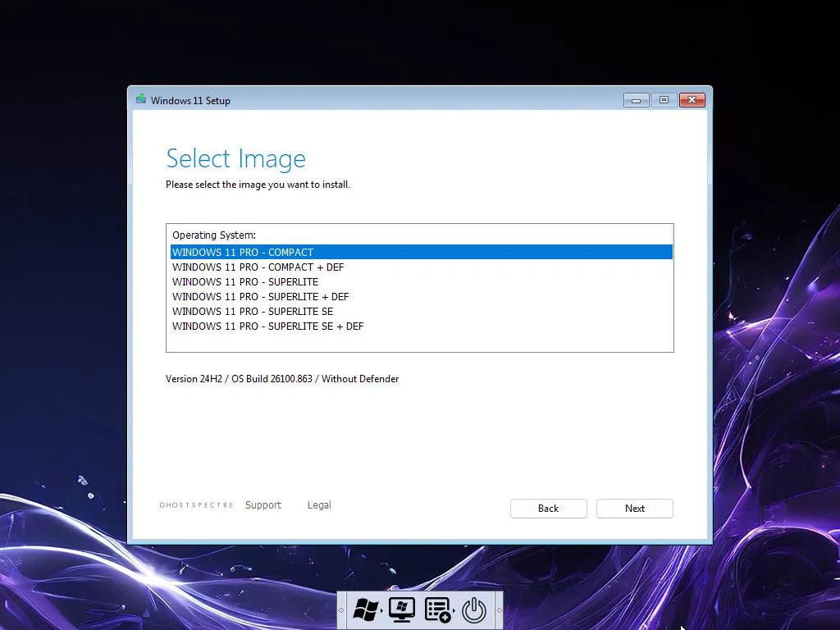
Task: Open the Legal link
Action: 319,504
